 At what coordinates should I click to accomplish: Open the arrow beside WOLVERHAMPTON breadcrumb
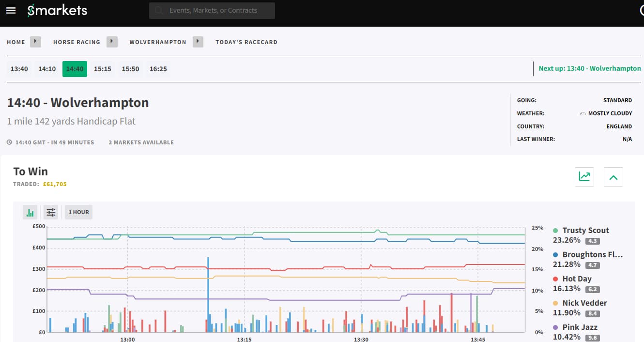(x=198, y=42)
